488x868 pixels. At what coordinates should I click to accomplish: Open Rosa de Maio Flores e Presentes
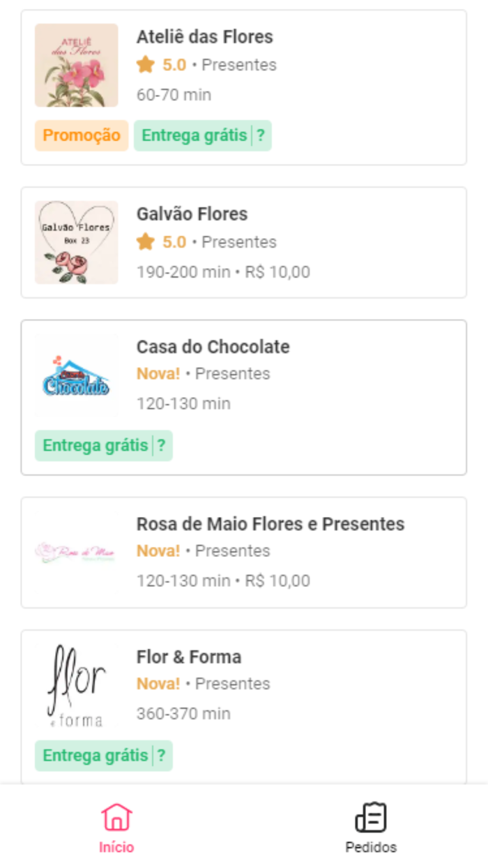point(244,551)
